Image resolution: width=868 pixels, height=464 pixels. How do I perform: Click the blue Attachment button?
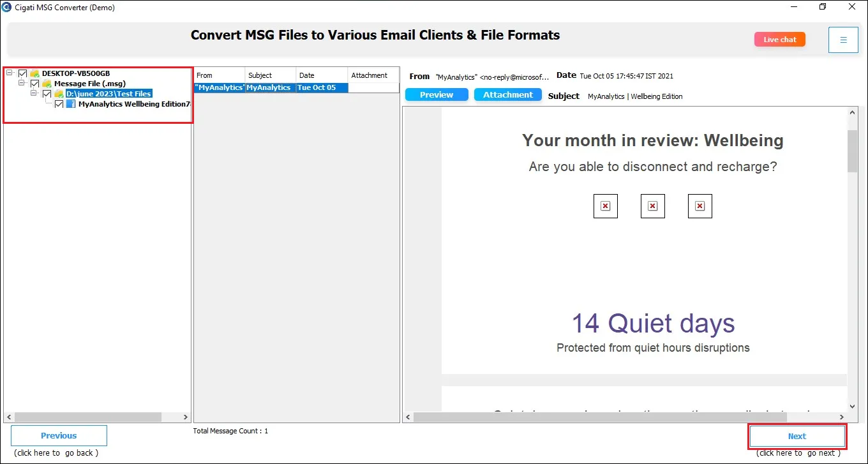point(508,94)
